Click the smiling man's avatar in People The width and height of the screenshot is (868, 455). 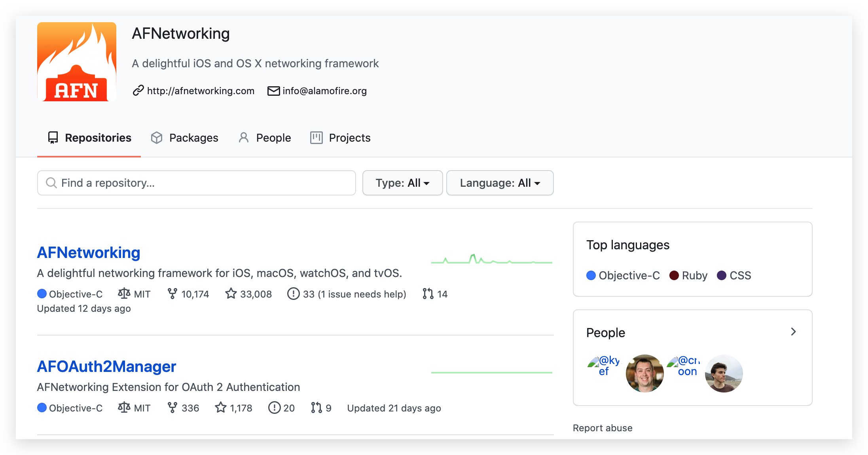(644, 373)
